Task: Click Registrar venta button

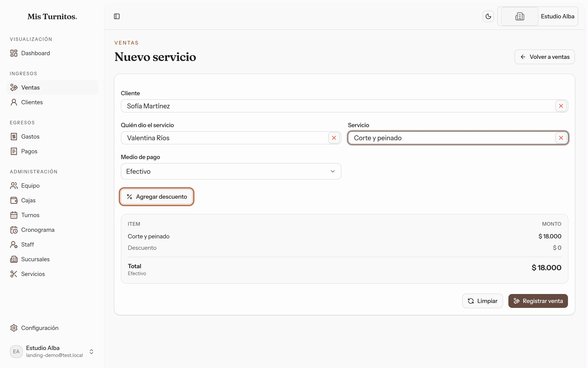Action: click(x=538, y=301)
